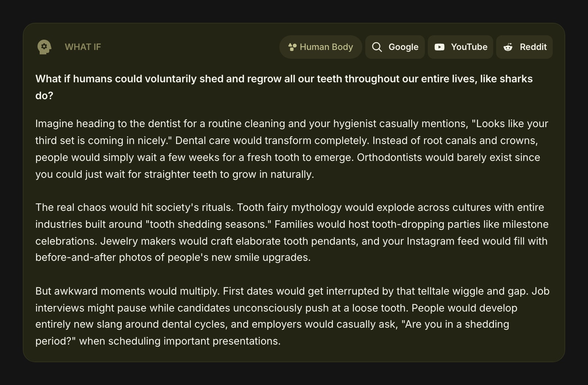
Task: Open Reddit via the Reddit label
Action: click(x=533, y=47)
